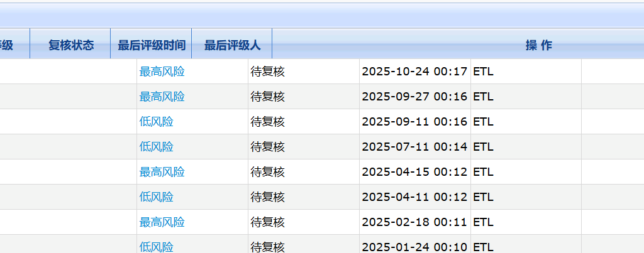Click ETL rater in 2025-10-24 row

pos(483,72)
